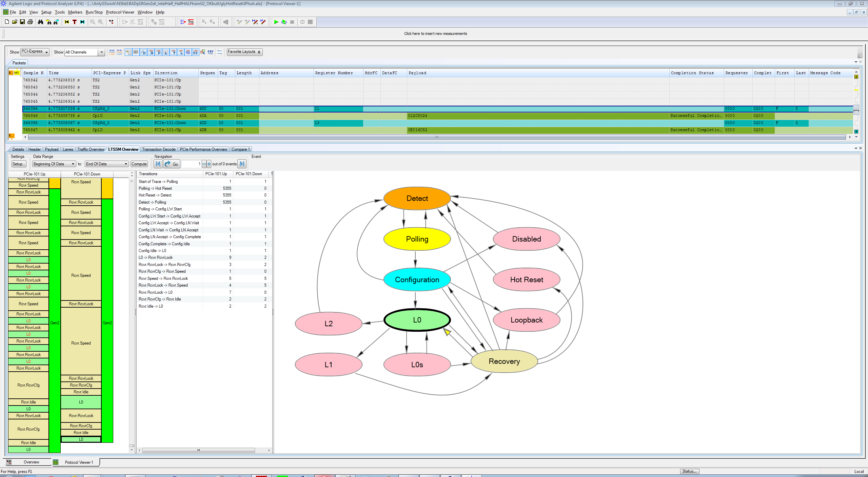Open the Markers menu
The width and height of the screenshot is (868, 477).
click(x=75, y=12)
